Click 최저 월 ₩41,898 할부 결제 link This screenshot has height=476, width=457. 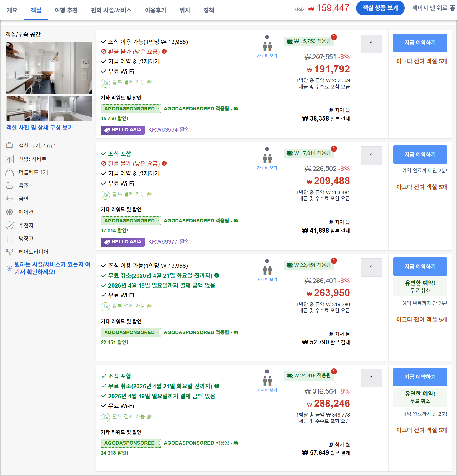(326, 227)
